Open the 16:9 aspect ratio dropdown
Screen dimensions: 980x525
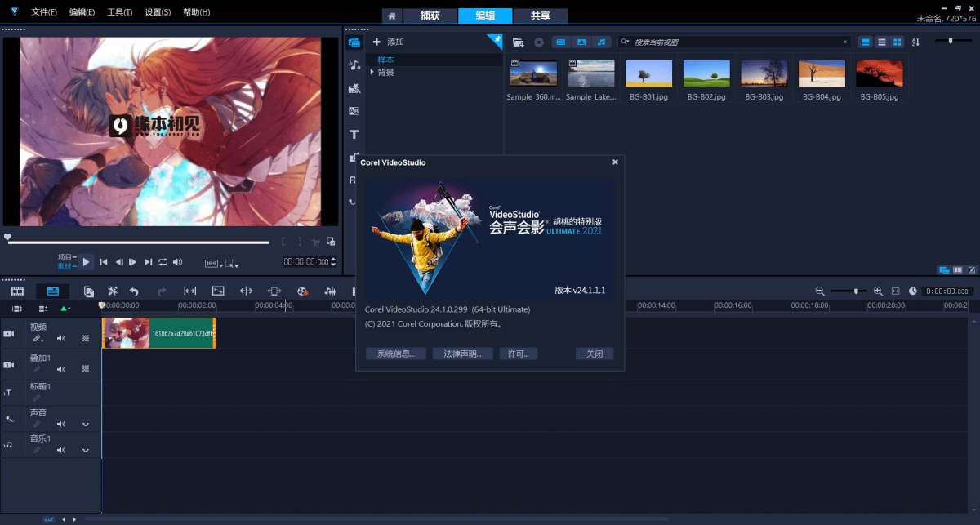point(212,264)
